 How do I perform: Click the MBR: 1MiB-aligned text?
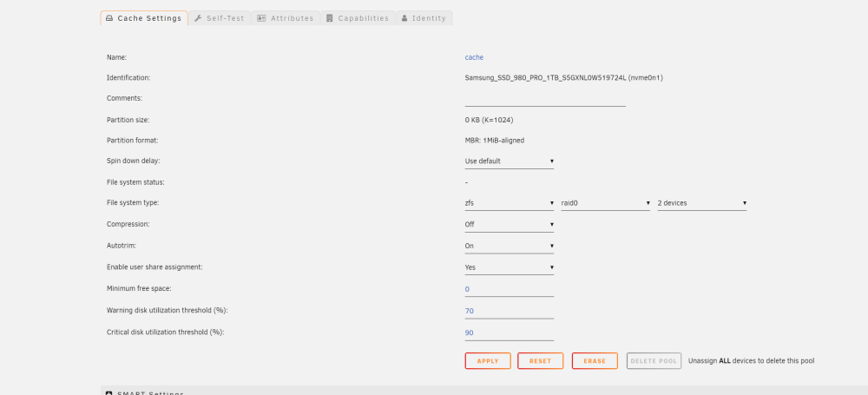click(x=495, y=141)
